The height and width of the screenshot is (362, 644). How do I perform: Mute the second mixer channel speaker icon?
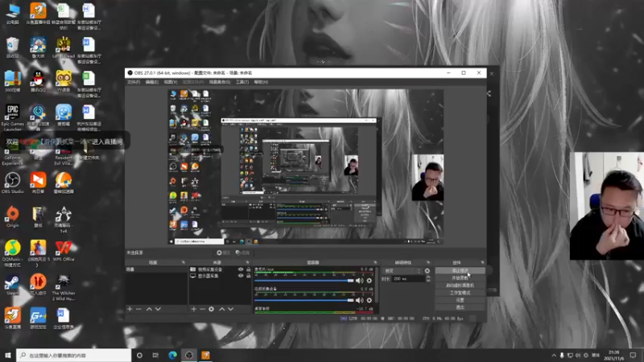coord(359,300)
